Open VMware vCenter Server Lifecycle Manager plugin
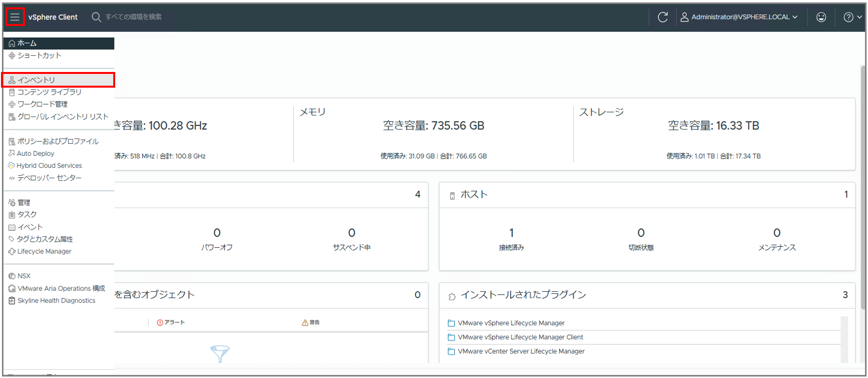The width and height of the screenshot is (868, 378). pos(521,352)
